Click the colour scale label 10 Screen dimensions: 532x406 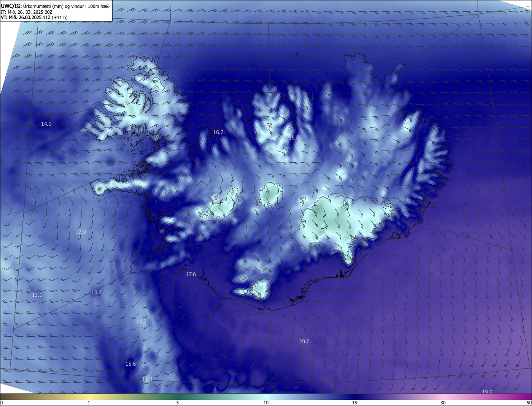(x=266, y=403)
